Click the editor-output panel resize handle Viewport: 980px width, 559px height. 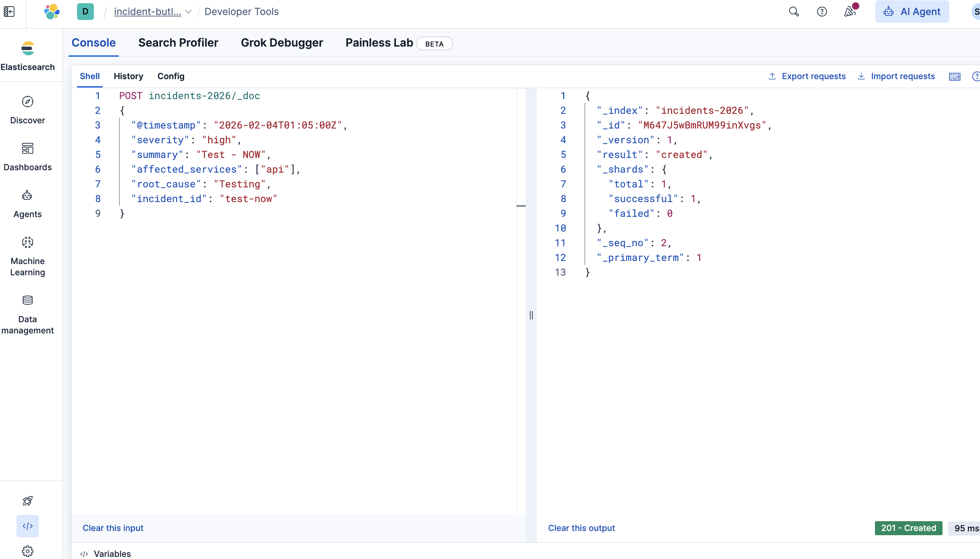531,315
